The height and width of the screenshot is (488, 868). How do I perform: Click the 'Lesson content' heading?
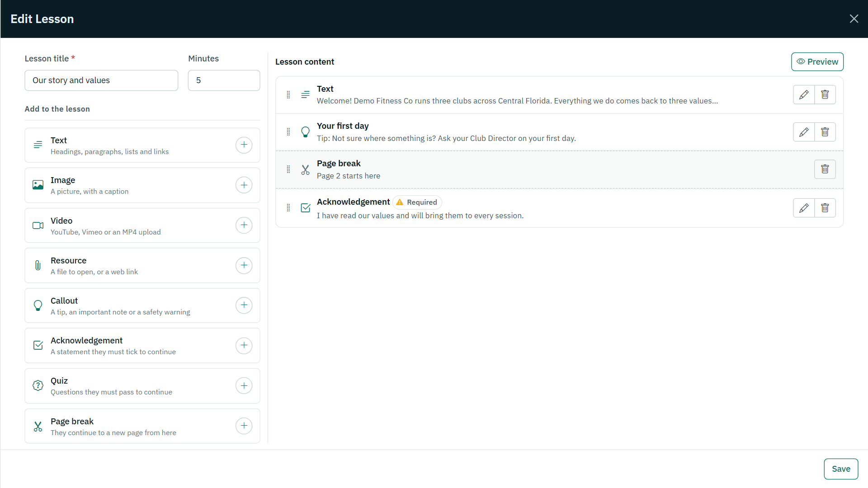coord(305,61)
